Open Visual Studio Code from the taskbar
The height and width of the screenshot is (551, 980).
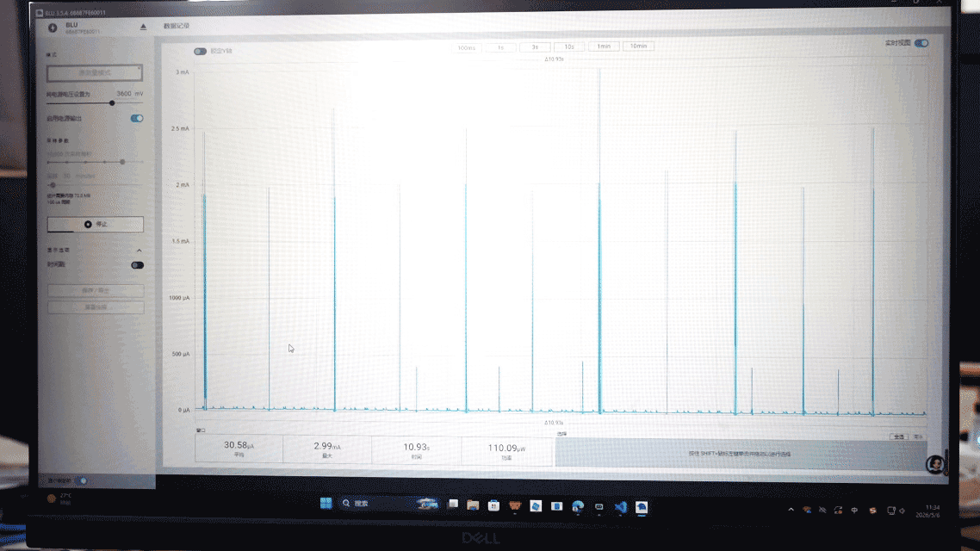click(620, 506)
